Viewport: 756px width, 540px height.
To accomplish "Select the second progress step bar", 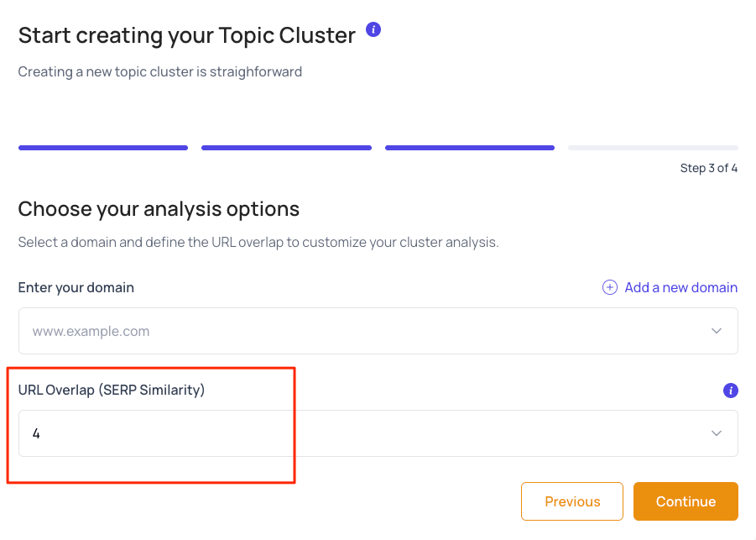I will point(286,148).
